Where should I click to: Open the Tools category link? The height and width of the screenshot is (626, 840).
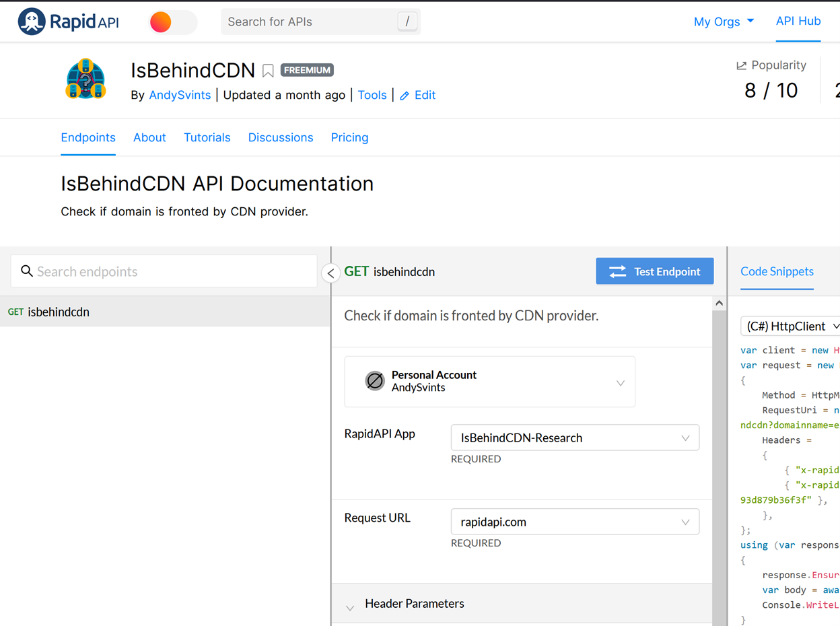click(x=372, y=95)
